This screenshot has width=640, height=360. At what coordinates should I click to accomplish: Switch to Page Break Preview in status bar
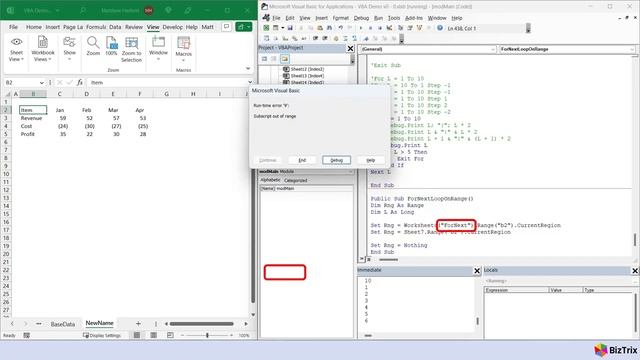[x=170, y=336]
